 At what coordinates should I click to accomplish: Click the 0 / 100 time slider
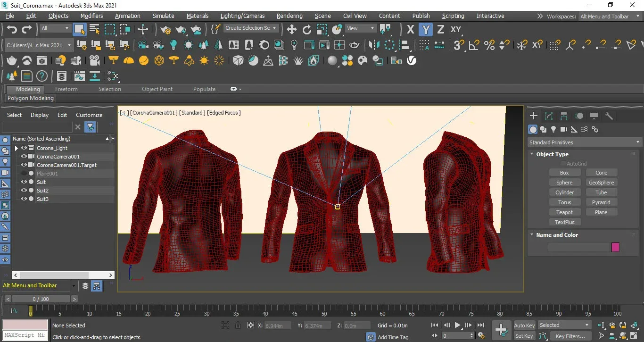41,299
